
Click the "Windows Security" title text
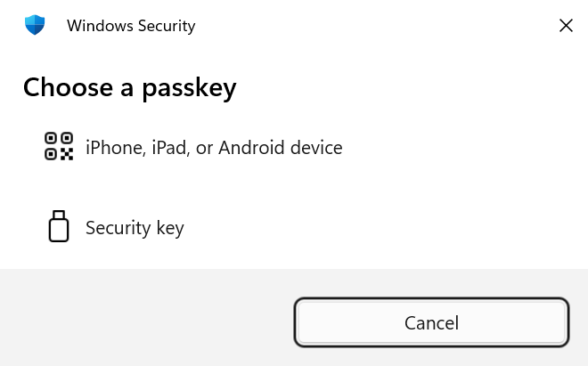(x=131, y=26)
